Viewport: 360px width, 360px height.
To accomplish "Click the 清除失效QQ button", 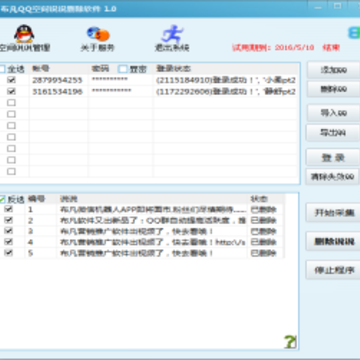I will pos(332,177).
